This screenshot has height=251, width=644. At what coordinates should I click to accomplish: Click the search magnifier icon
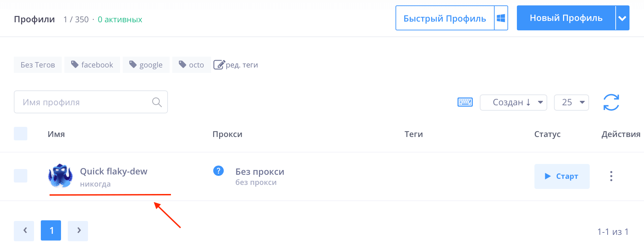[157, 102]
